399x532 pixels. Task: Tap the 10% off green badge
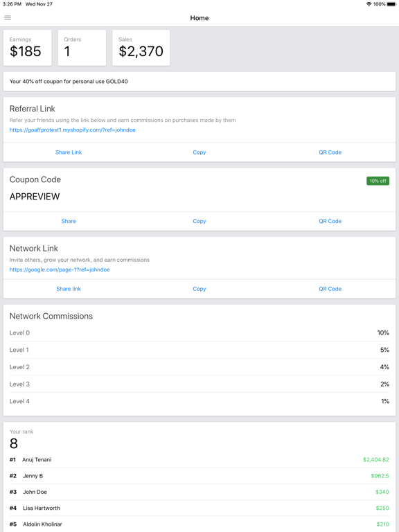click(378, 181)
